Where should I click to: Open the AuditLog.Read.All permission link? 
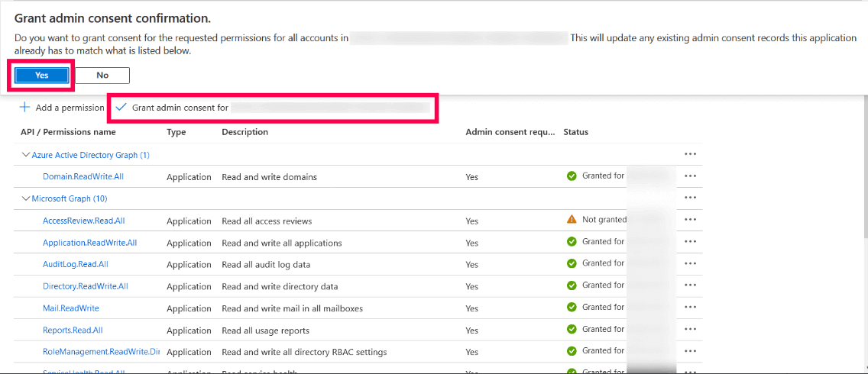click(76, 264)
